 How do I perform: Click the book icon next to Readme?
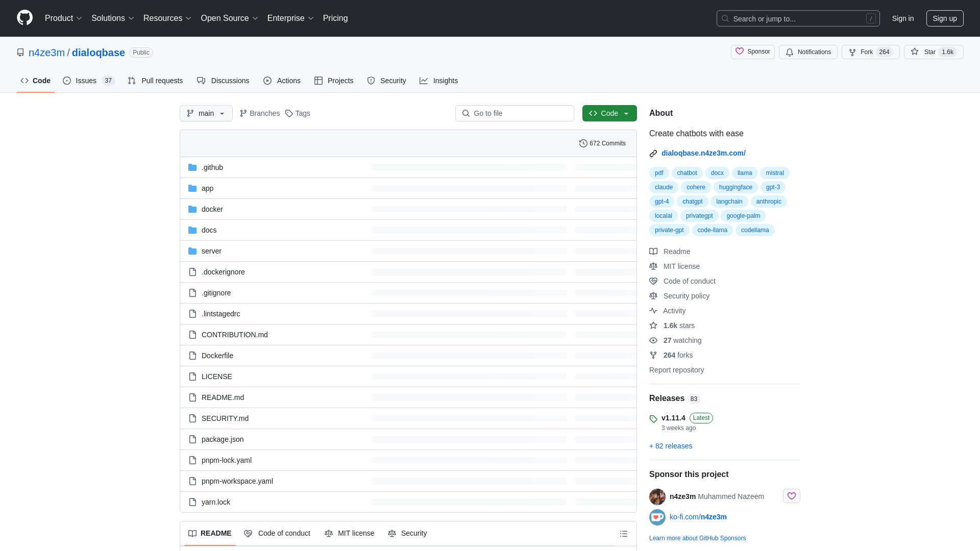[x=653, y=252]
